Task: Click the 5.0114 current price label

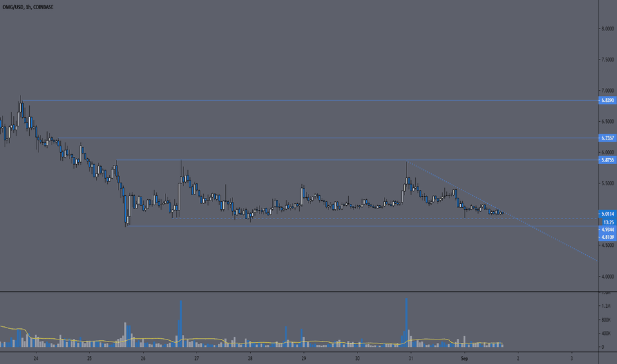Action: (x=608, y=214)
